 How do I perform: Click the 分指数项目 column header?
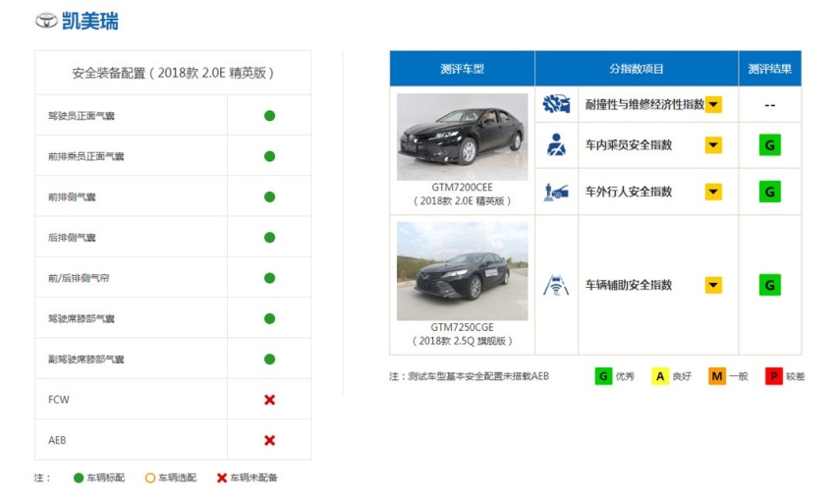pos(637,69)
